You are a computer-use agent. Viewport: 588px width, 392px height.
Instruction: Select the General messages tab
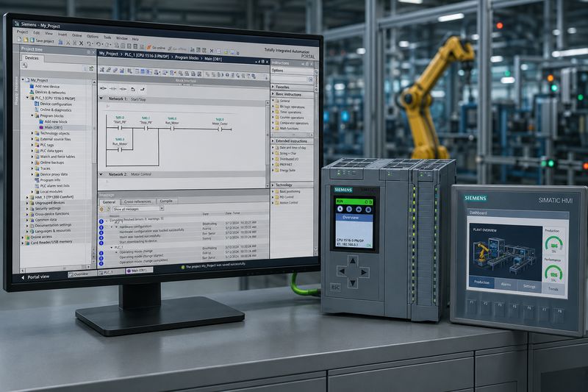click(109, 202)
